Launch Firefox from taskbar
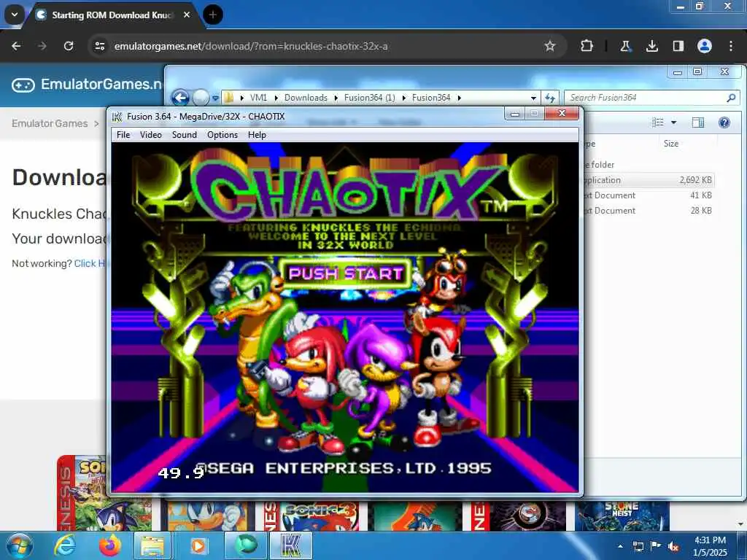This screenshot has height=560, width=747. click(x=109, y=546)
